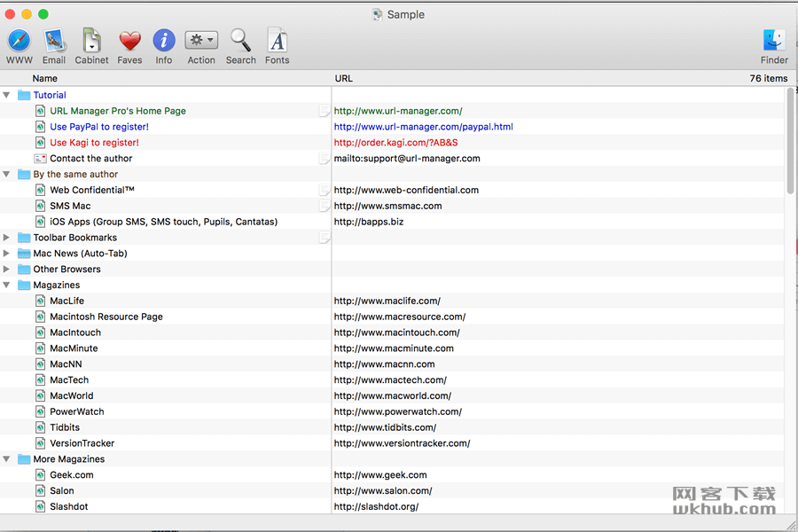Click mailto:support@url-manager.com cell
798x532 pixels.
(407, 159)
